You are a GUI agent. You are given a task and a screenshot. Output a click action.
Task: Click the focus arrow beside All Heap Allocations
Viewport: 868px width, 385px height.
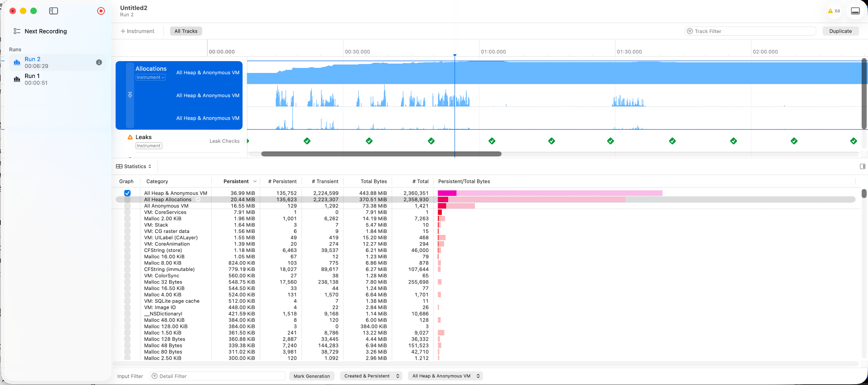pyautogui.click(x=198, y=200)
